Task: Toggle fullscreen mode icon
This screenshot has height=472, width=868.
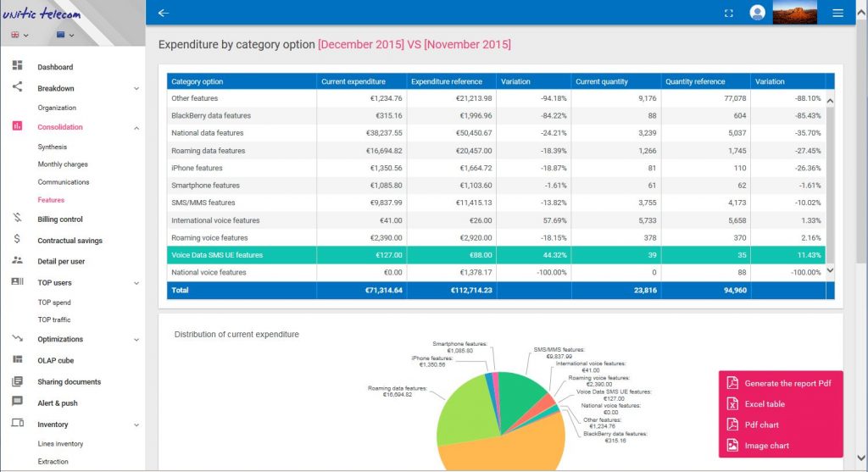Action: 728,14
